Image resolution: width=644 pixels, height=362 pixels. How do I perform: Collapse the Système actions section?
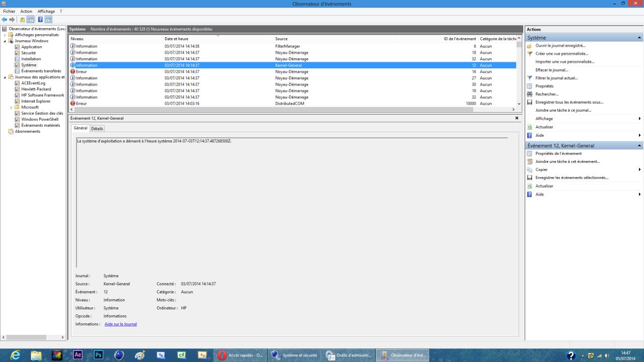pyautogui.click(x=639, y=38)
